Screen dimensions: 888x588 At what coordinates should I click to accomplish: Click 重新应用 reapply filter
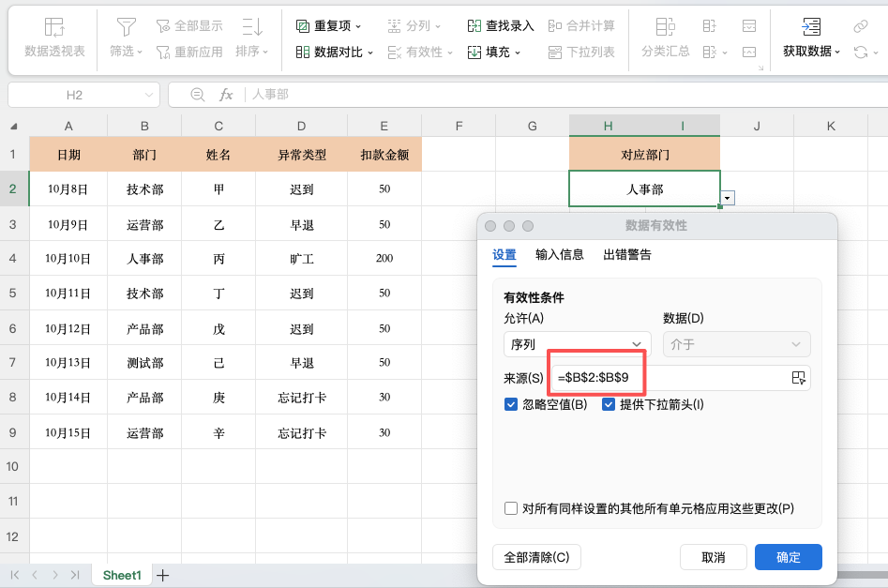[x=189, y=53]
